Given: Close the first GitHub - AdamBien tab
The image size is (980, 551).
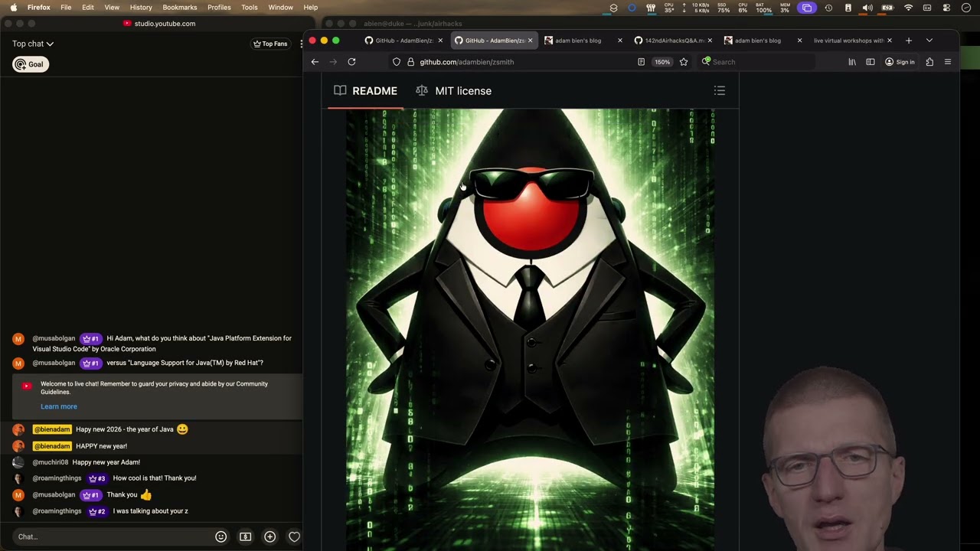Looking at the screenshot, I should tap(440, 41).
